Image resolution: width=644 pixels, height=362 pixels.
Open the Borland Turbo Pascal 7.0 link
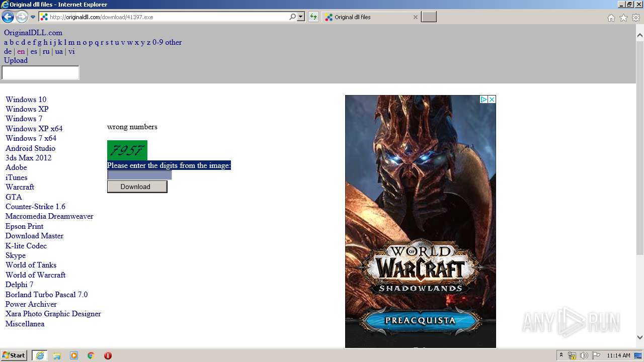click(x=46, y=295)
